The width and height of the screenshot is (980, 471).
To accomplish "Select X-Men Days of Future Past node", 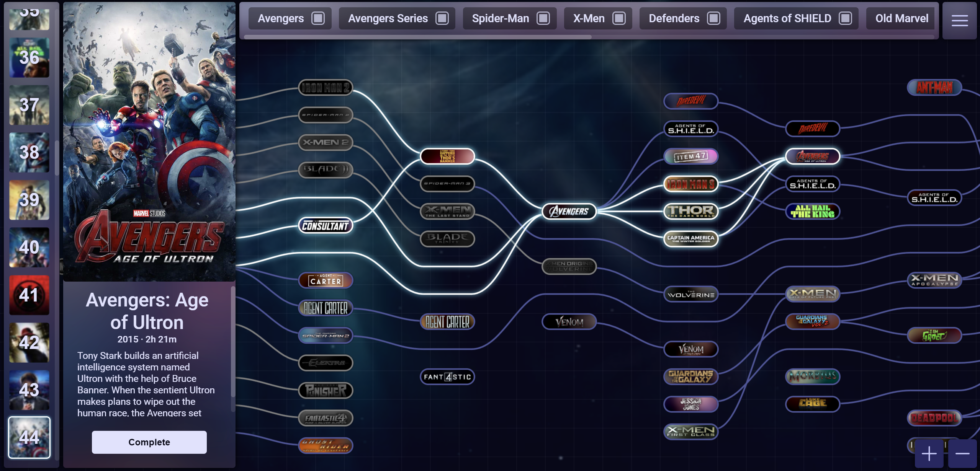I will pyautogui.click(x=813, y=294).
